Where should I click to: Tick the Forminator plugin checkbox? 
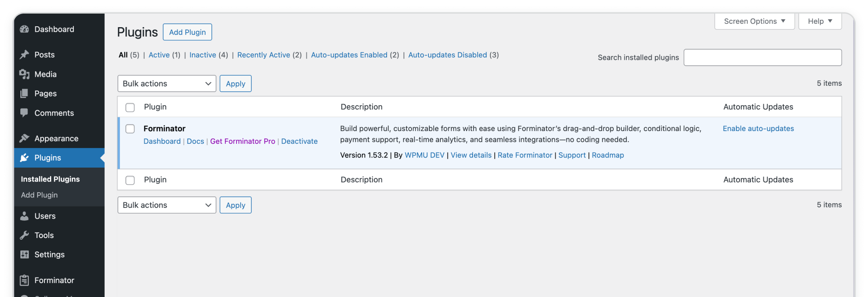click(130, 129)
